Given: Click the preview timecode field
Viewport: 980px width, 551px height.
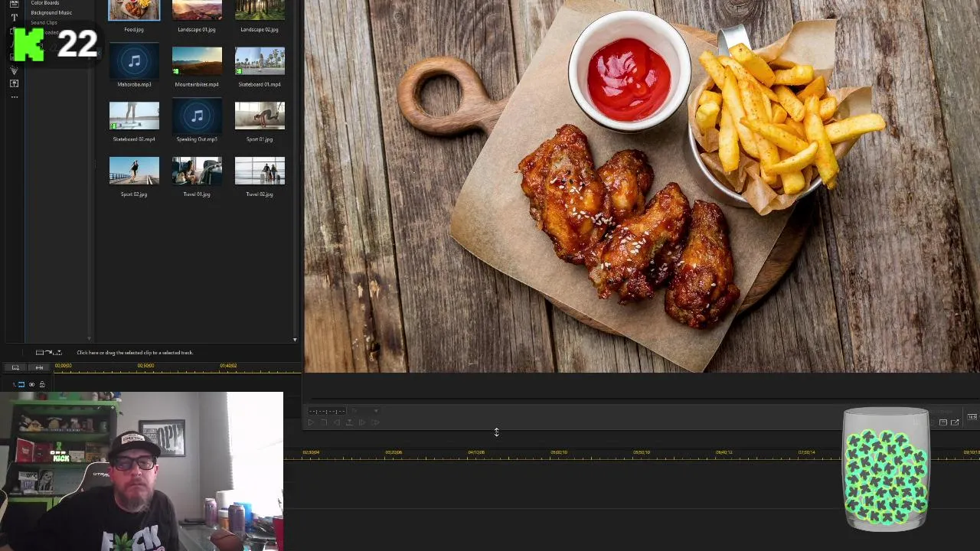Looking at the screenshot, I should click(327, 411).
